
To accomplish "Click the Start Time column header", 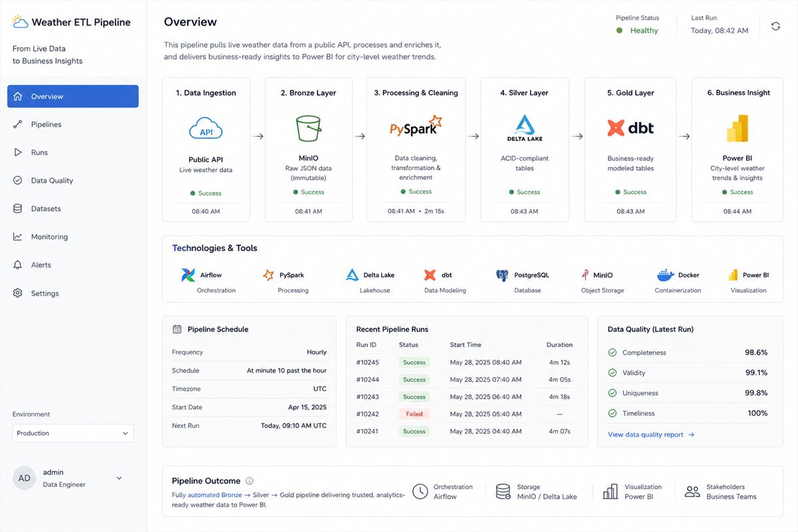I will [465, 345].
